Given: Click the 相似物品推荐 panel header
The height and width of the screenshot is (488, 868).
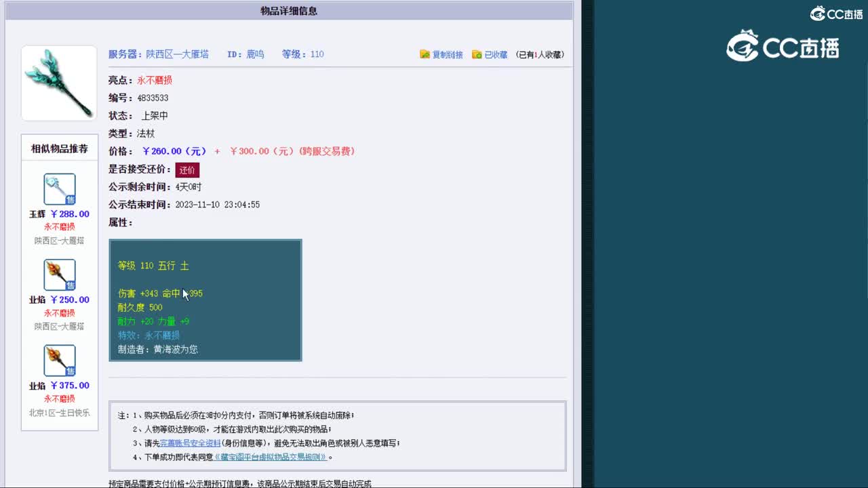Looking at the screenshot, I should pos(58,148).
